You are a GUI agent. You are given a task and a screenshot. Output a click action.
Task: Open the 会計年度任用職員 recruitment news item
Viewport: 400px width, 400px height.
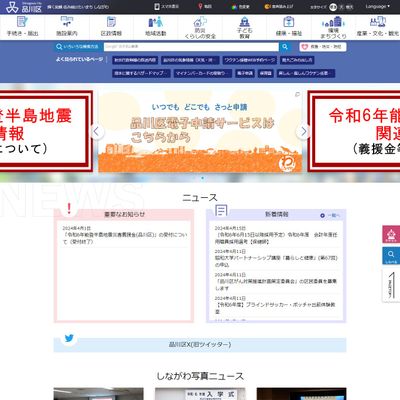276,238
